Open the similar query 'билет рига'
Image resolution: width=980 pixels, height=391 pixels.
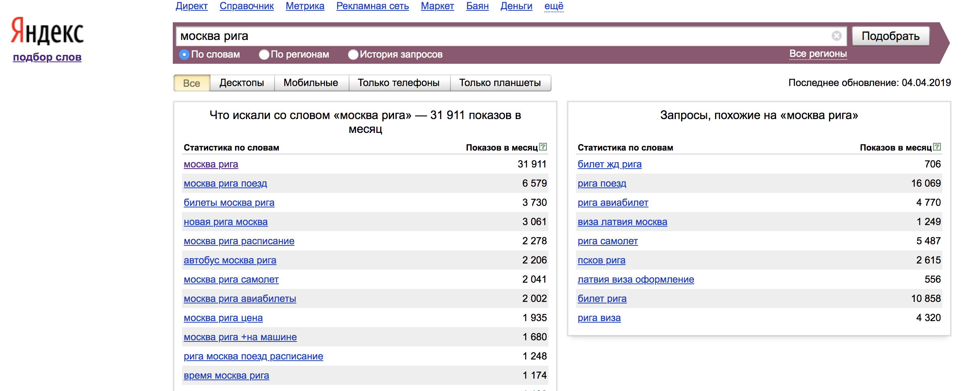pyautogui.click(x=602, y=299)
